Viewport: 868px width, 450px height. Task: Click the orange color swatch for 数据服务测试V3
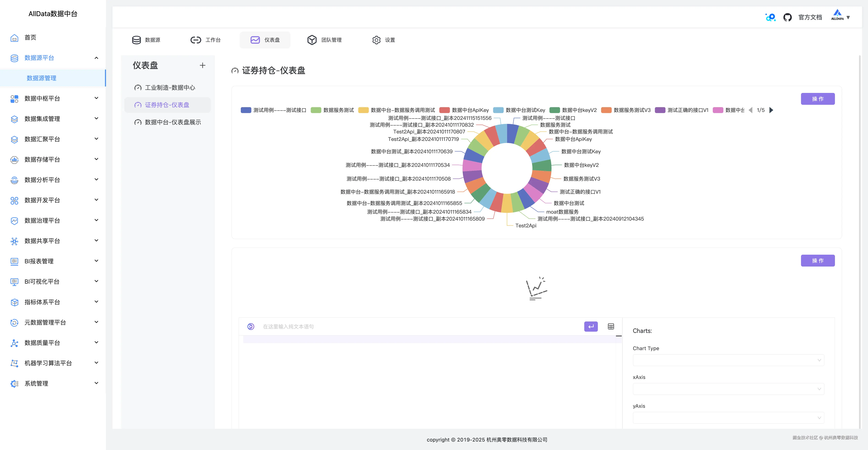(606, 110)
